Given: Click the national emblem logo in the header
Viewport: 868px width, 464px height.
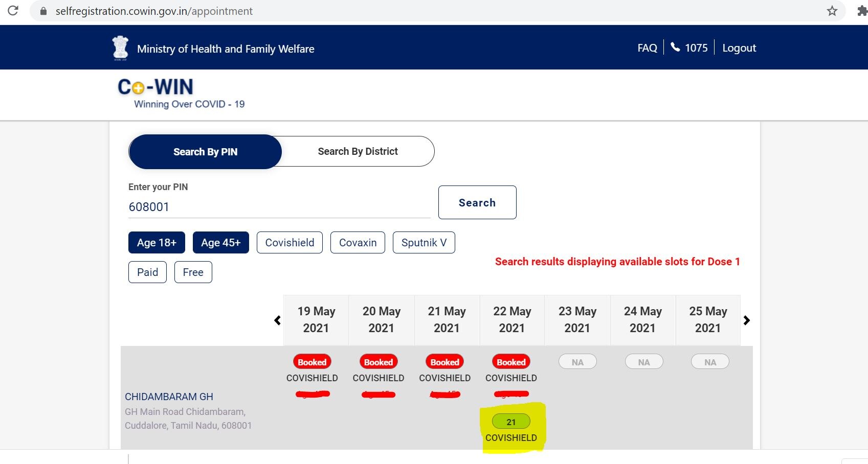Looking at the screenshot, I should 121,48.
